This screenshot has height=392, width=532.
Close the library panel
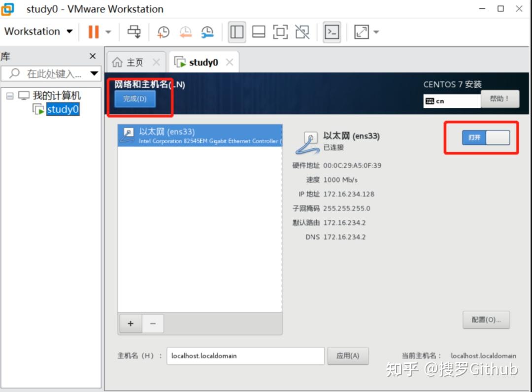pos(93,56)
